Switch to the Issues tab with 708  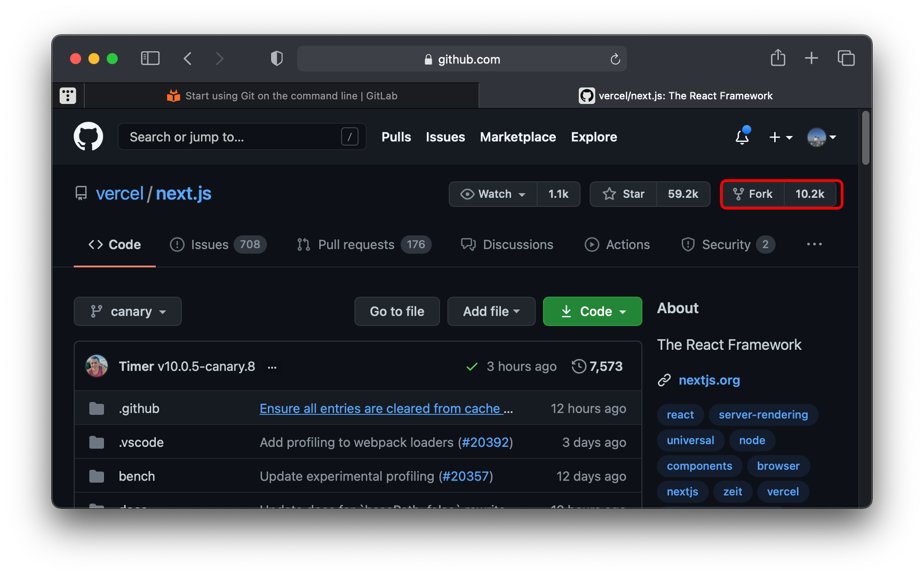pyautogui.click(x=218, y=244)
